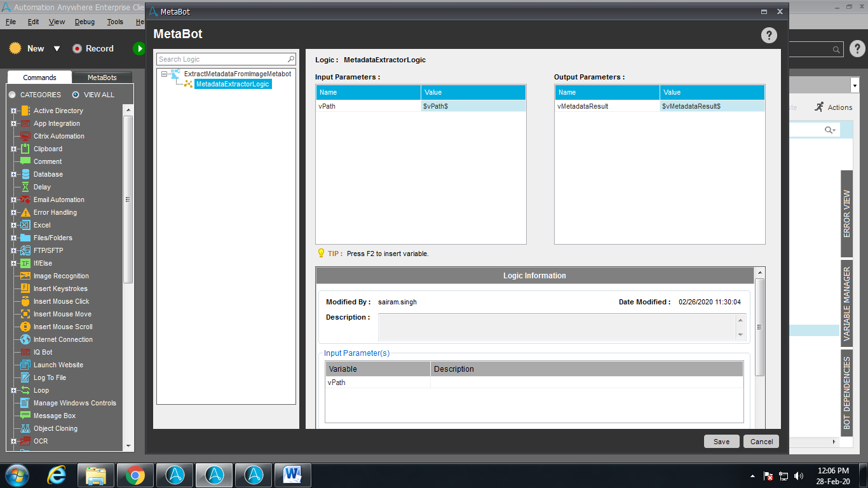Click the Insert Mouse Click icon
The width and height of the screenshot is (868, 488).
pyautogui.click(x=25, y=301)
